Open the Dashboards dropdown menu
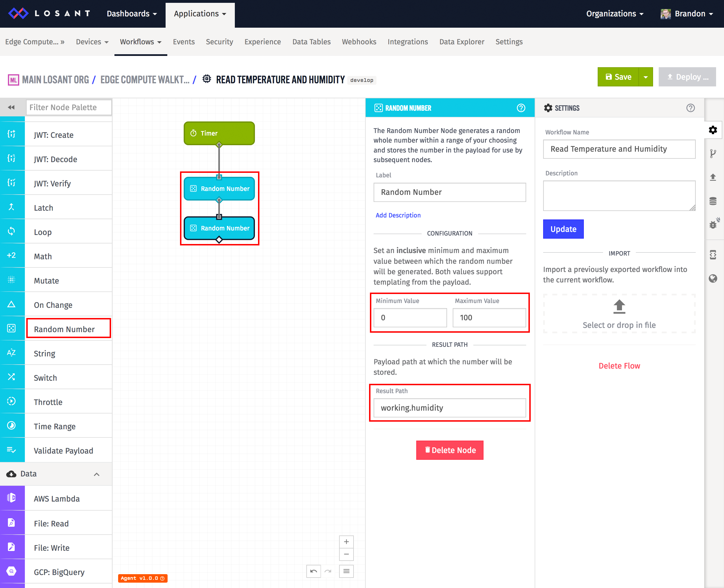724x588 pixels. point(131,14)
